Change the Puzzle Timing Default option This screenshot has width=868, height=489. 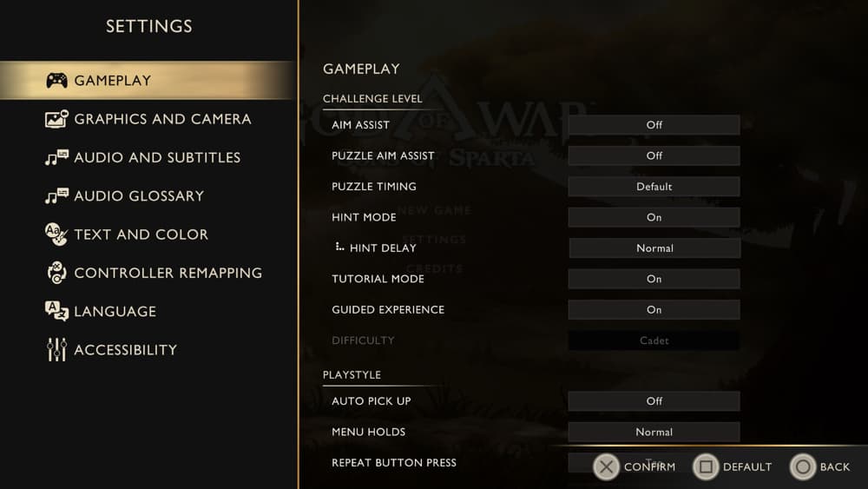point(654,187)
